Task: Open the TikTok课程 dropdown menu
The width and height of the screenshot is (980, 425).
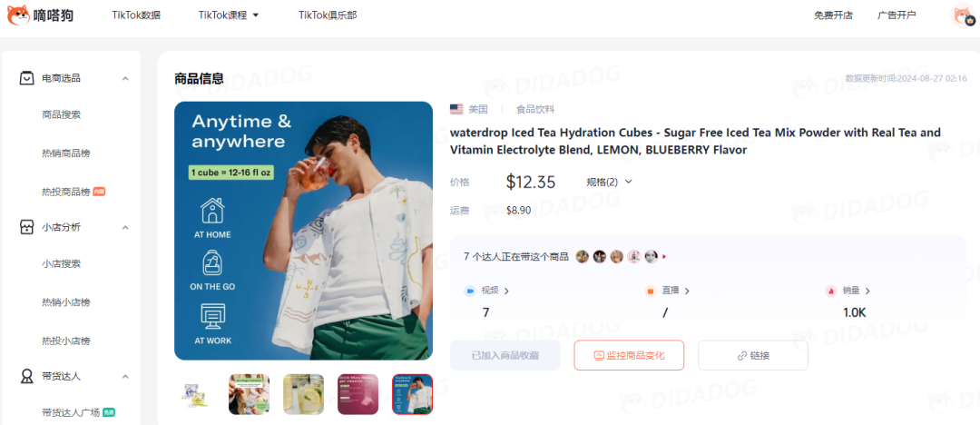Action: click(x=229, y=15)
